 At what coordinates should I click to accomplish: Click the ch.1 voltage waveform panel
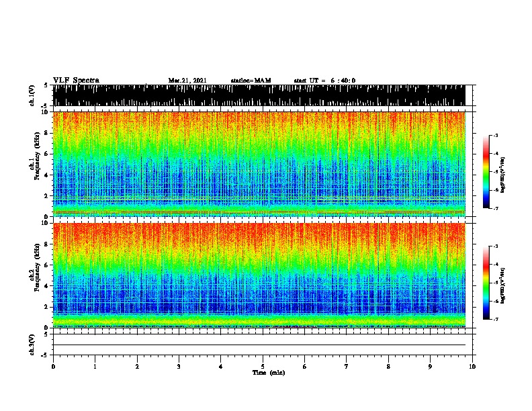pyautogui.click(x=259, y=95)
